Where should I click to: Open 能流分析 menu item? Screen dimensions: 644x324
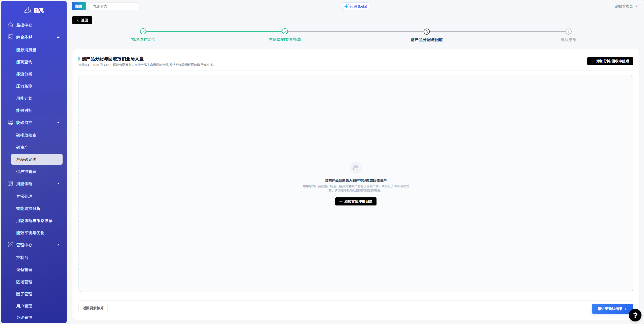(37, 74)
